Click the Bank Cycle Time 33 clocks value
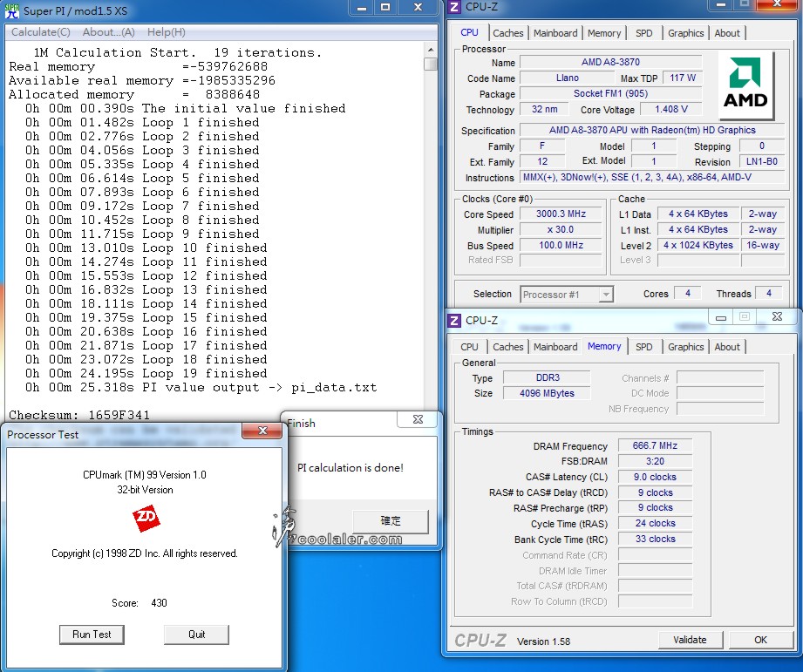This screenshot has width=803, height=672. 655,539
